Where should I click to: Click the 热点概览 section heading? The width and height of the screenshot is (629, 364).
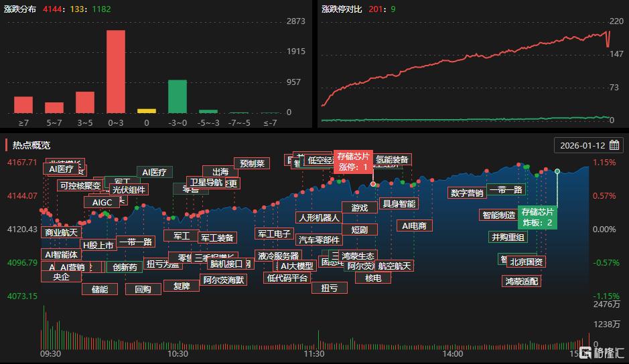tap(31, 145)
